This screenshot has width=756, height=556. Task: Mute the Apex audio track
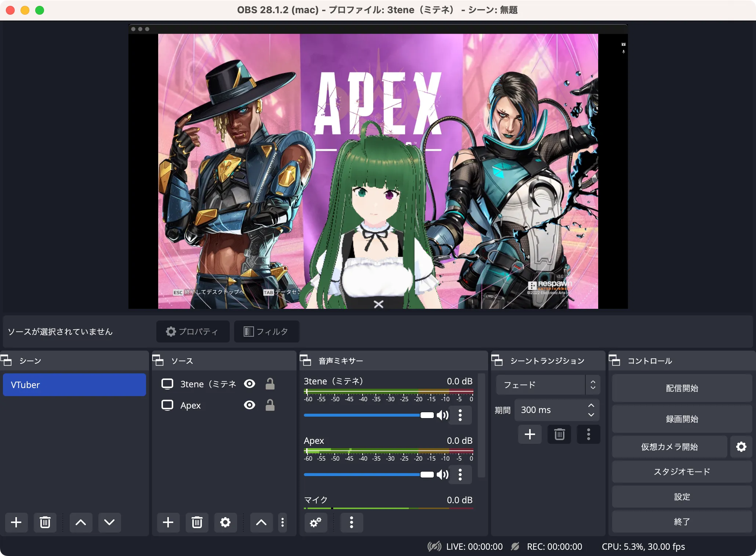(442, 475)
